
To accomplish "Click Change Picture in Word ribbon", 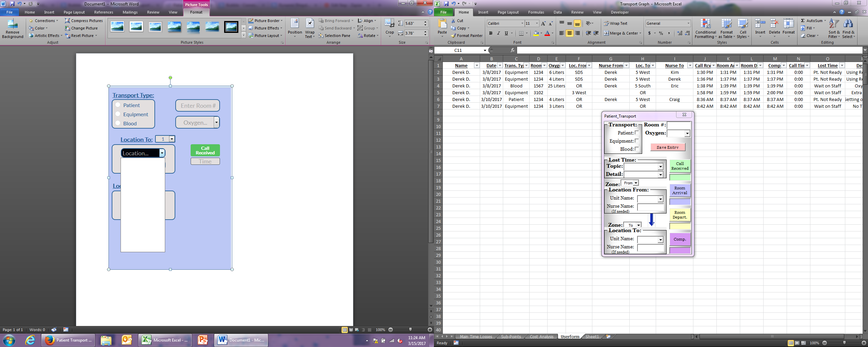I will tap(81, 28).
